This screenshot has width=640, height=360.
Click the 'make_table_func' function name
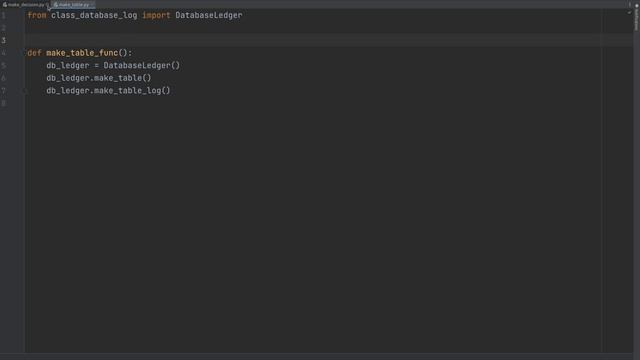point(82,53)
